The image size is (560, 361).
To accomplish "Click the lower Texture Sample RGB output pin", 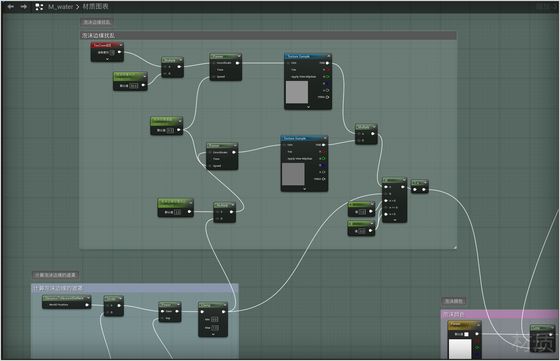I will 324,145.
